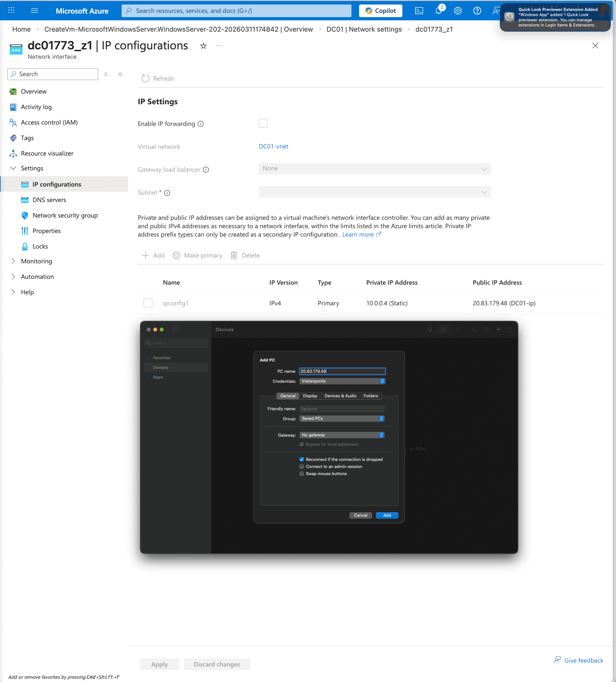
Task: Toggle the Enable IP forwarding checkbox
Action: pyautogui.click(x=263, y=123)
